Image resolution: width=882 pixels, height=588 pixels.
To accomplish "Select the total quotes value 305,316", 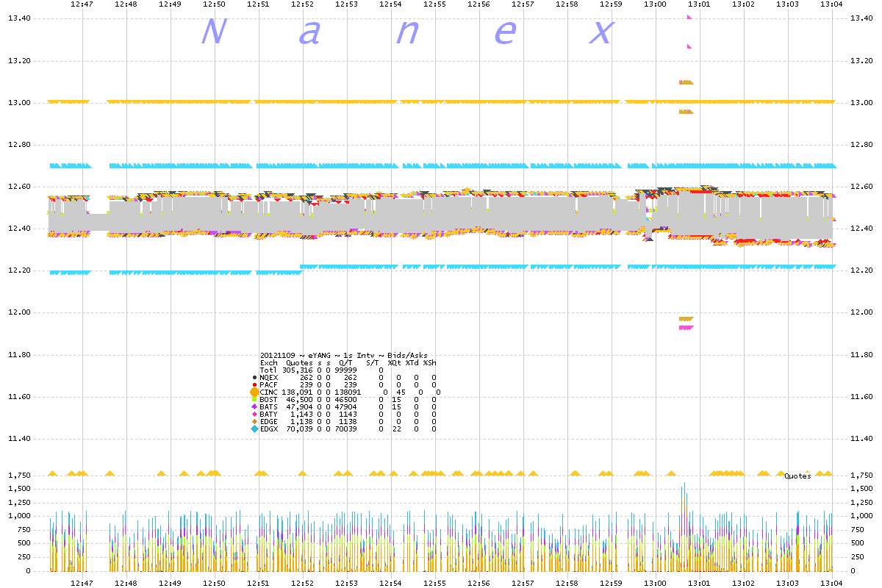I will coord(297,370).
